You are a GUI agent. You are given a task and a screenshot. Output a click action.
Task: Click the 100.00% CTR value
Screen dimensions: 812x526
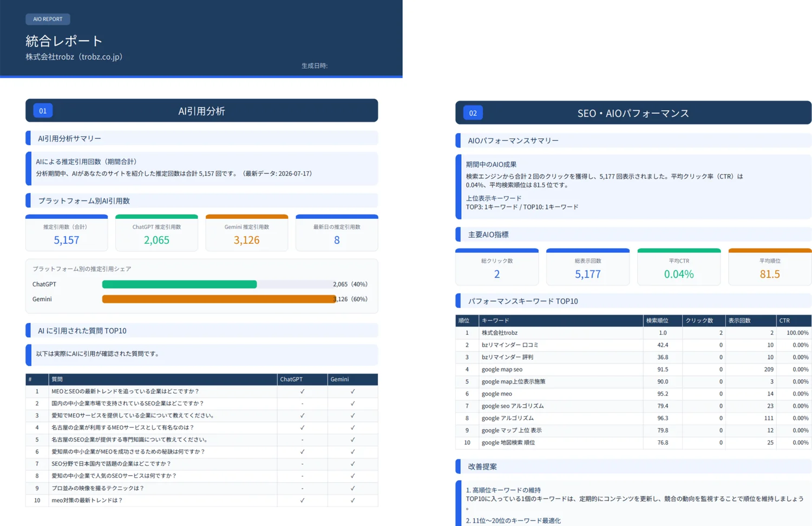[x=797, y=333]
